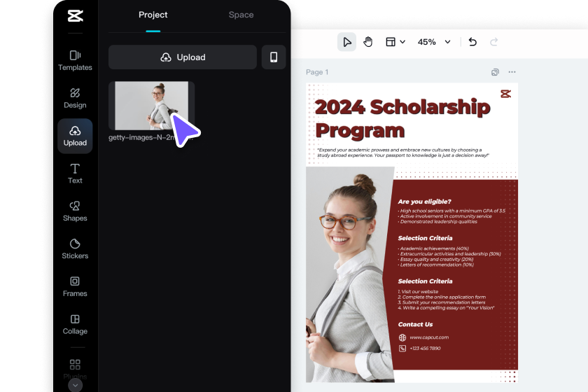Click the CapCut logo at top left
Viewport: 588px width, 392px height.
tap(75, 16)
